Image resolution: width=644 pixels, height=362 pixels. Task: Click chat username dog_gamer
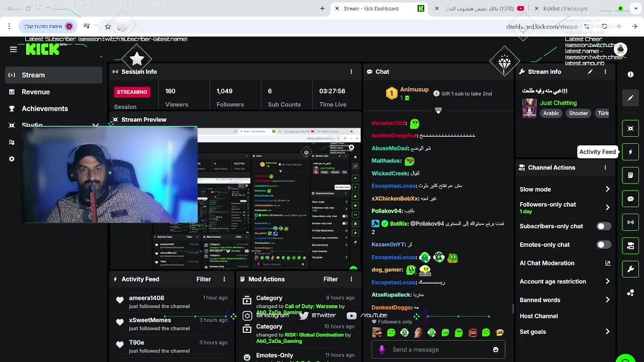point(387,270)
